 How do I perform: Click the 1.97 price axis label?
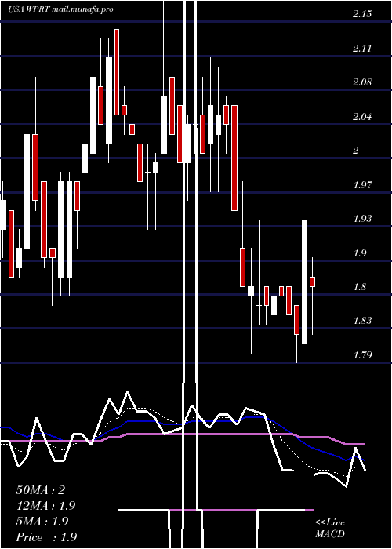362,185
